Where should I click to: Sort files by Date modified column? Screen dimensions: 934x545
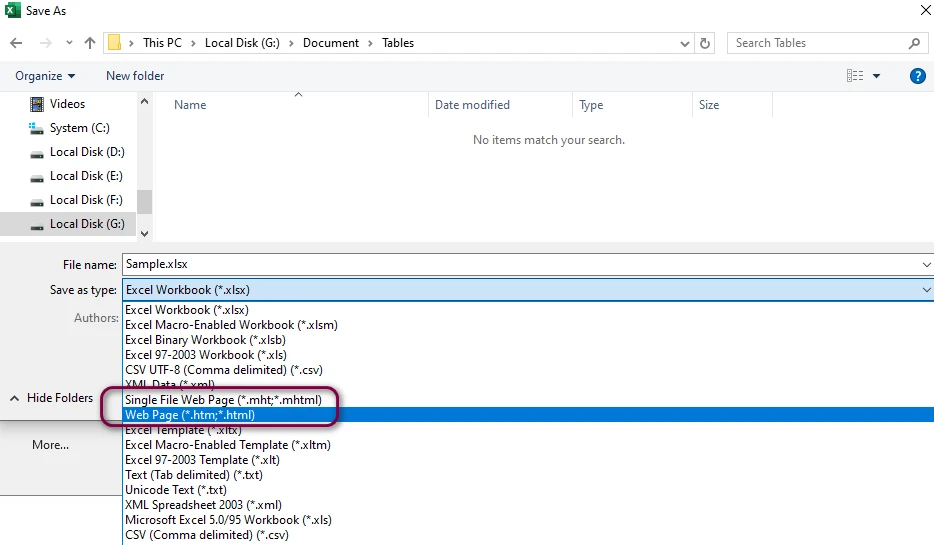472,105
